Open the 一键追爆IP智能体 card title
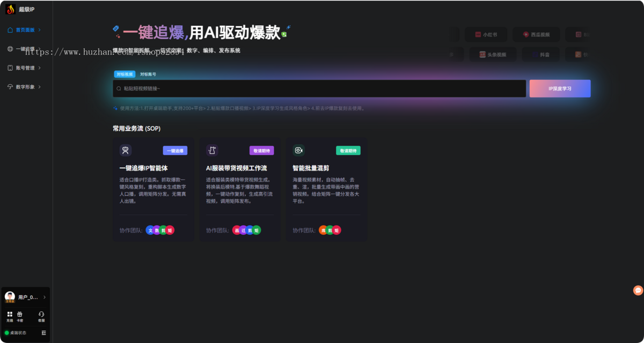Image resolution: width=644 pixels, height=343 pixels. click(x=143, y=168)
